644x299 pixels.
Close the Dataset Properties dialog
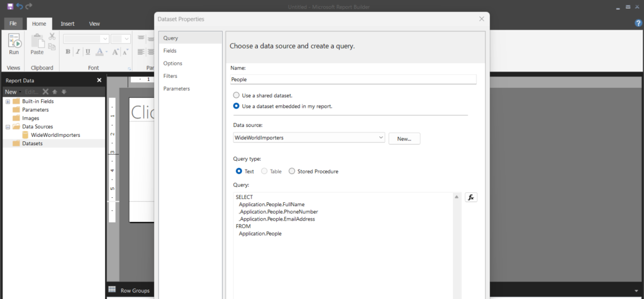pos(482,19)
